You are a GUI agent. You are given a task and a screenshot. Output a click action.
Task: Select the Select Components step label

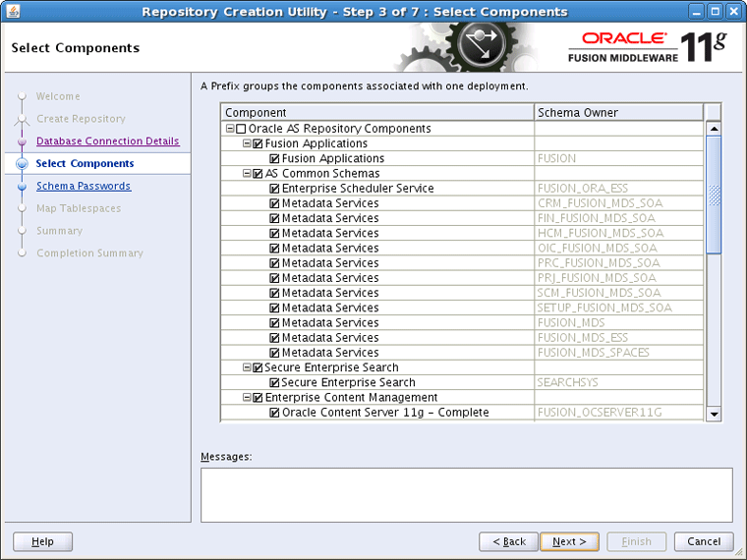pos(85,163)
